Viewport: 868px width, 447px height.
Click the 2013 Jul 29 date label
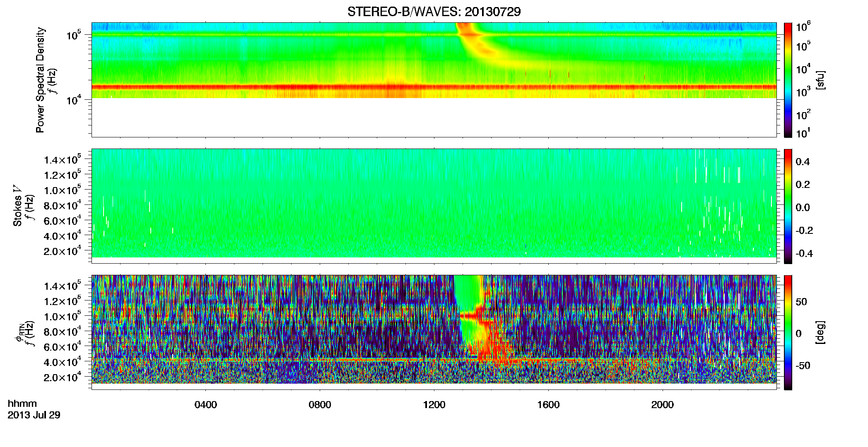(34, 415)
